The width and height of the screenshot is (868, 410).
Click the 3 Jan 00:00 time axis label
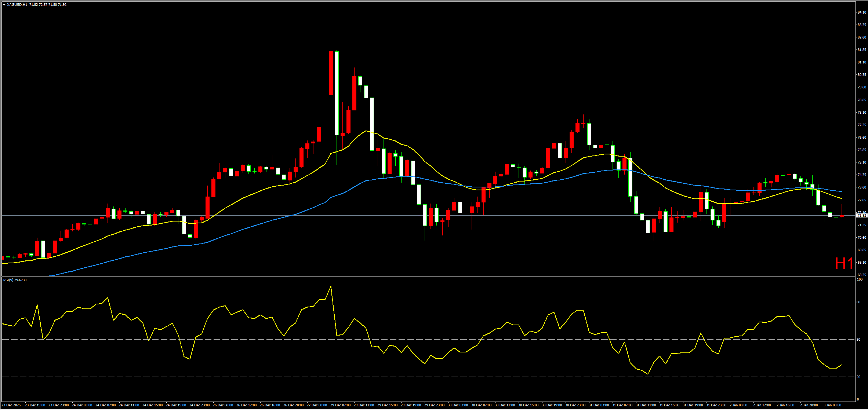(832, 405)
